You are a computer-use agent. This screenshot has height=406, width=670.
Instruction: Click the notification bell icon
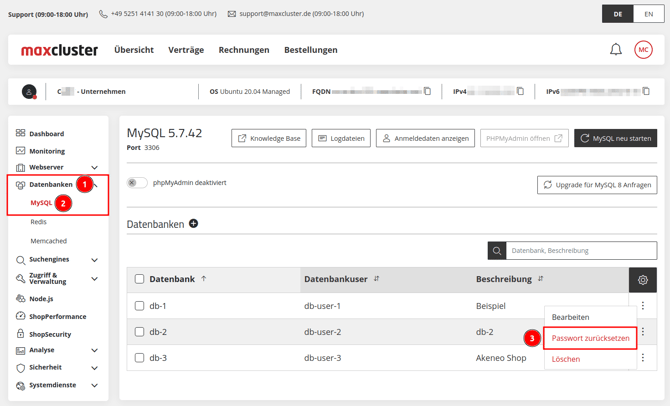click(x=616, y=50)
